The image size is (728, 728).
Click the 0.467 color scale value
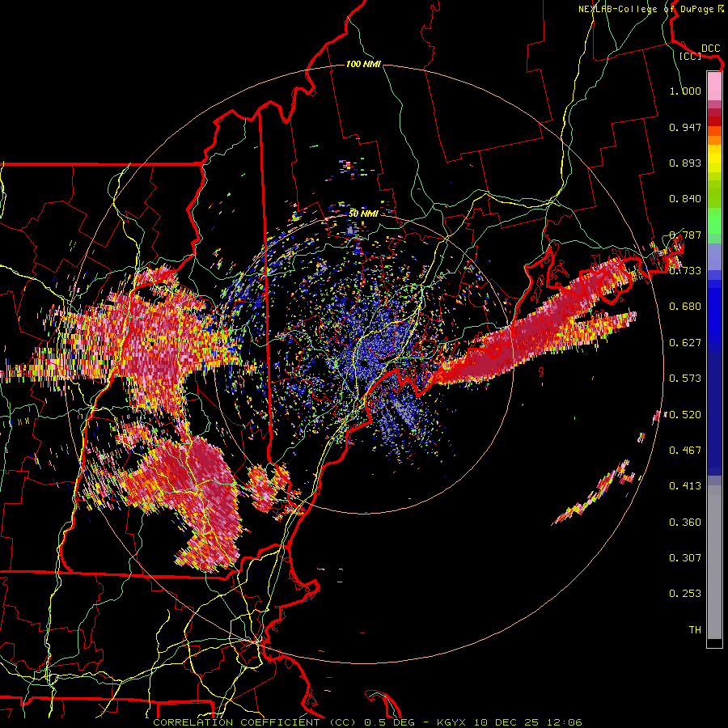pos(685,451)
